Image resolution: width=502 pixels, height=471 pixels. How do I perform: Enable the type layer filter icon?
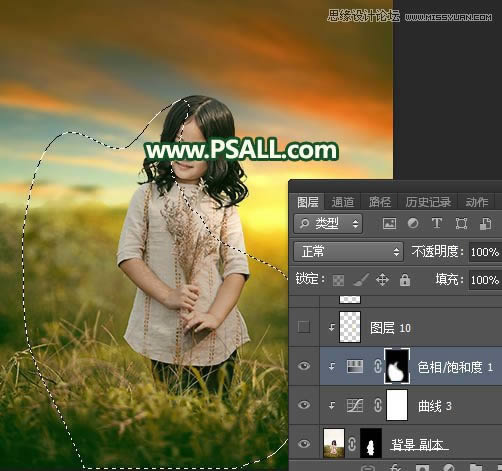(x=437, y=223)
